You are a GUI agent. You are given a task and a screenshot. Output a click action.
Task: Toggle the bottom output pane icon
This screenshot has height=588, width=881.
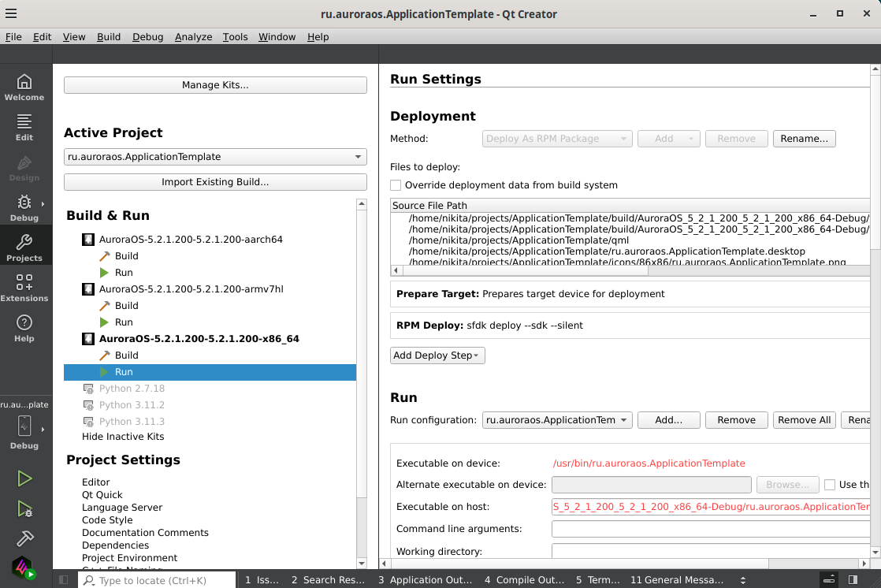coord(829,579)
